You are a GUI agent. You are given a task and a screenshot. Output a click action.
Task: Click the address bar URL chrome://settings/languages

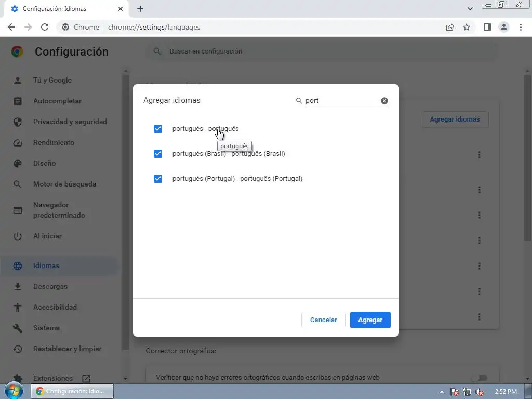(154, 27)
